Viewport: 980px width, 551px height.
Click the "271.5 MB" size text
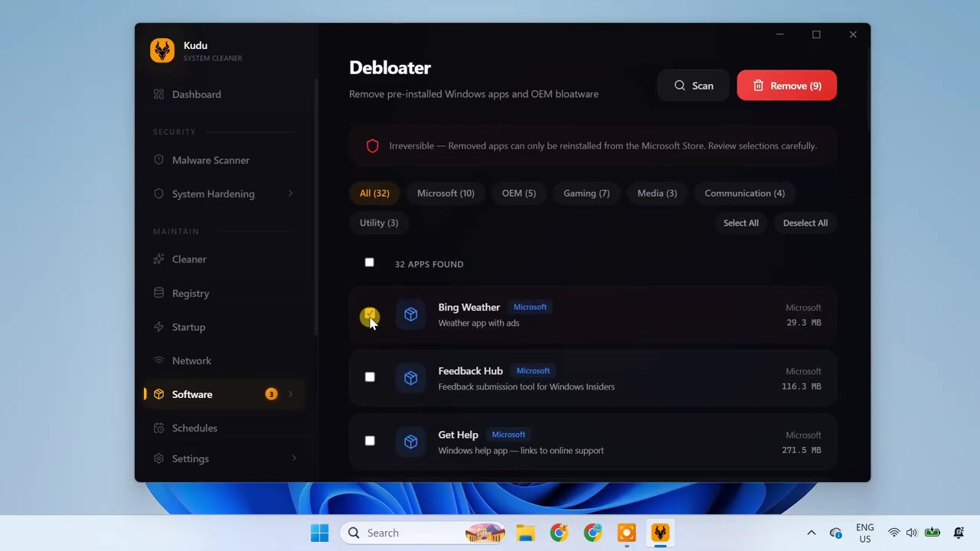[801, 451]
